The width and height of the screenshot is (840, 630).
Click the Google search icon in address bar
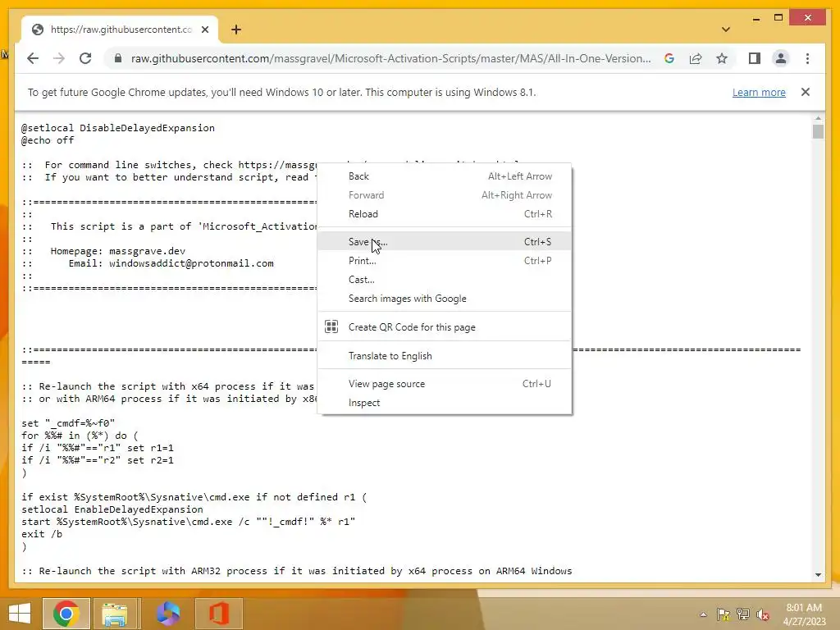click(669, 58)
